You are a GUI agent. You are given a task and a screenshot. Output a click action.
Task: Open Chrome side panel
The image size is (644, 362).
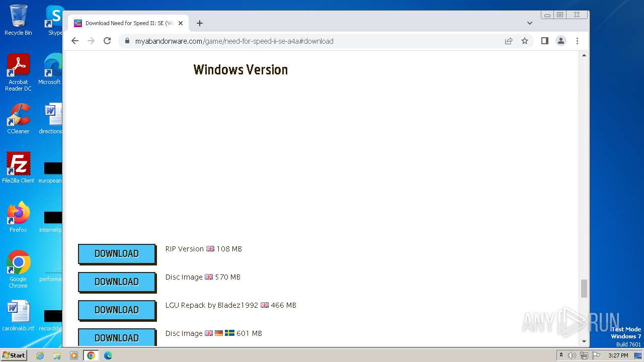coord(544,41)
